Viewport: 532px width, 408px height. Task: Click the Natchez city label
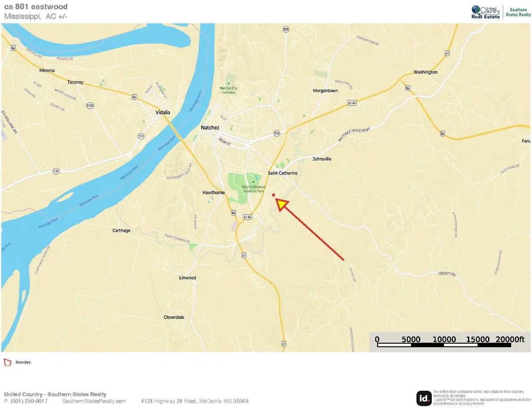pyautogui.click(x=210, y=128)
